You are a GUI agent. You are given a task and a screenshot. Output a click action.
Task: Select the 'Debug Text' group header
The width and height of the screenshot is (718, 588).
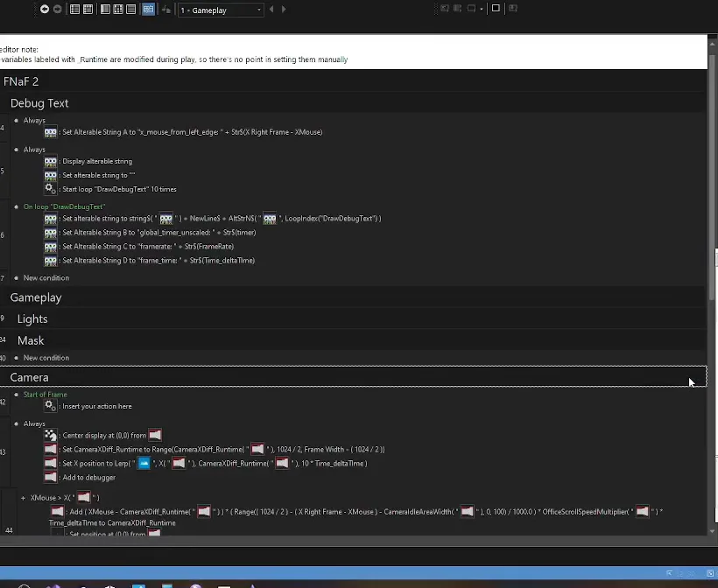click(x=39, y=103)
